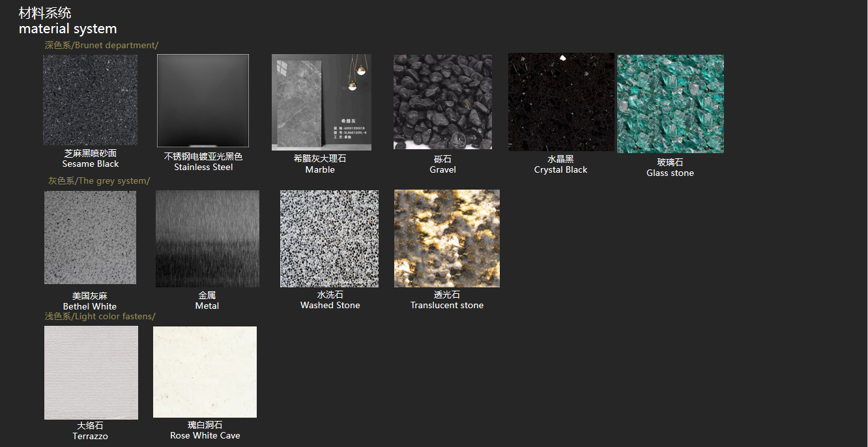Click the 'Crystal Black' caption label
This screenshot has width=868, height=447.
(560, 169)
